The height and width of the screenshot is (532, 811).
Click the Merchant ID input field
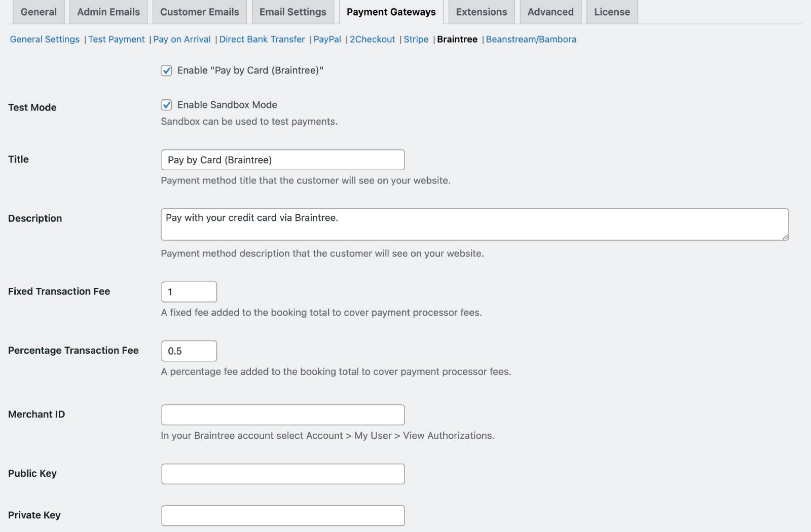coord(283,415)
